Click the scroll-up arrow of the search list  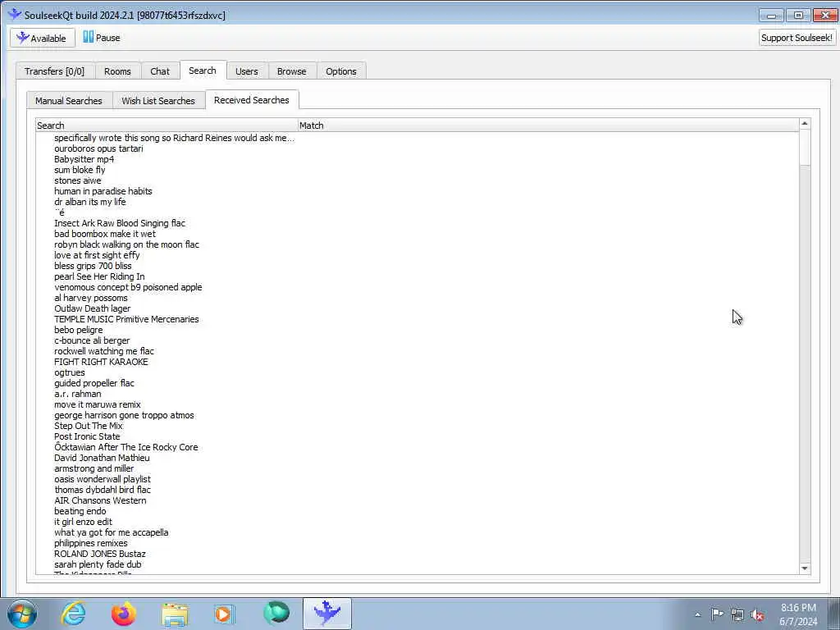pos(804,124)
